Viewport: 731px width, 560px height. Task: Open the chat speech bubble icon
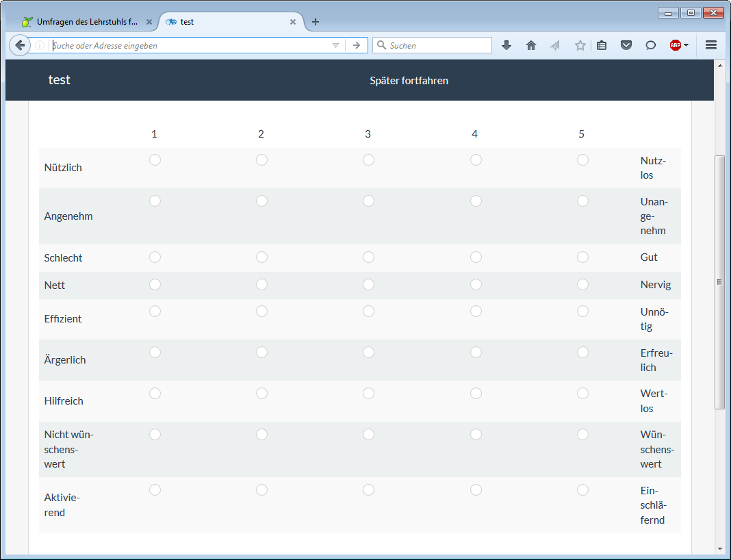[x=650, y=45]
